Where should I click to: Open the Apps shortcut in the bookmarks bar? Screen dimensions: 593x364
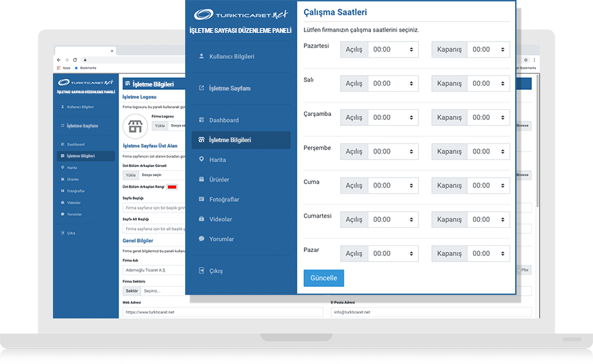tap(64, 68)
